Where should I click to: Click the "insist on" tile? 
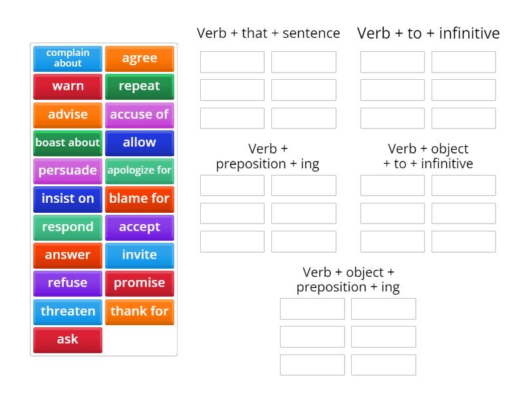[x=66, y=199]
